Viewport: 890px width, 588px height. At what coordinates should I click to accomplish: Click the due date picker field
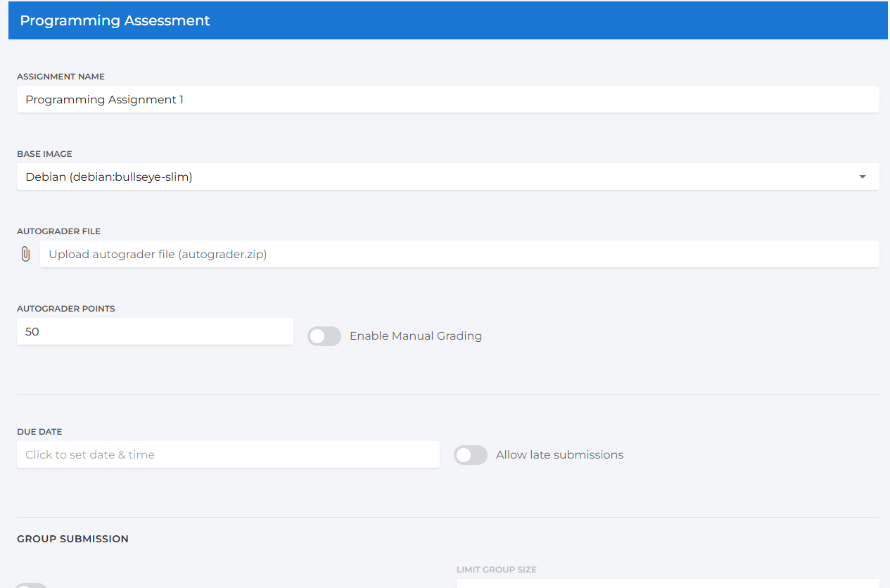click(x=228, y=454)
